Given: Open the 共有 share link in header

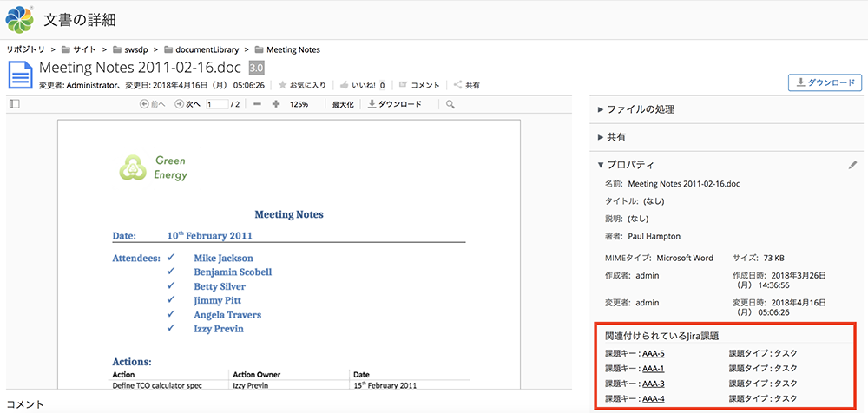Looking at the screenshot, I should click(467, 85).
